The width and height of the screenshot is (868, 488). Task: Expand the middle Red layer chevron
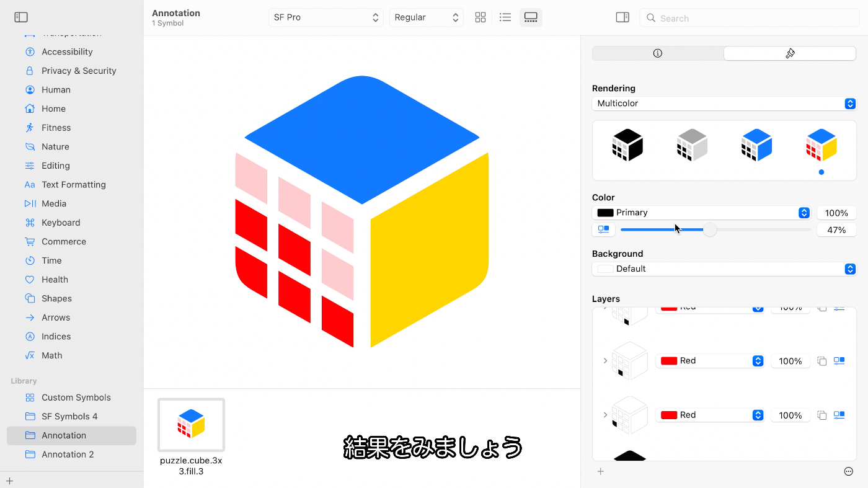tap(605, 361)
